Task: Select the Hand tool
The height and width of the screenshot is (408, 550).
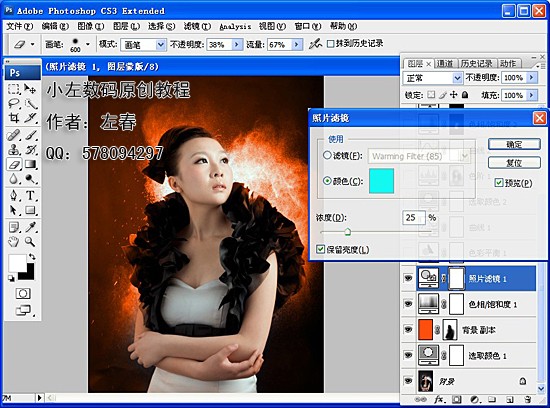Action: (x=14, y=242)
